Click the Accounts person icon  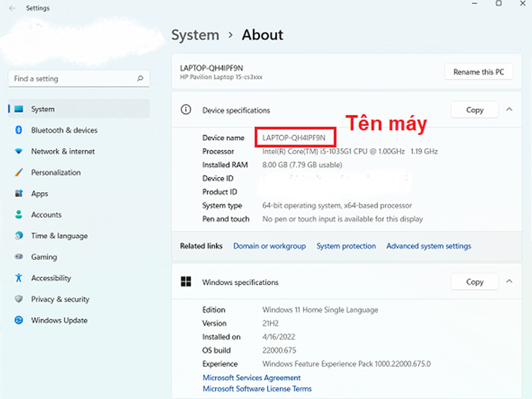point(19,215)
